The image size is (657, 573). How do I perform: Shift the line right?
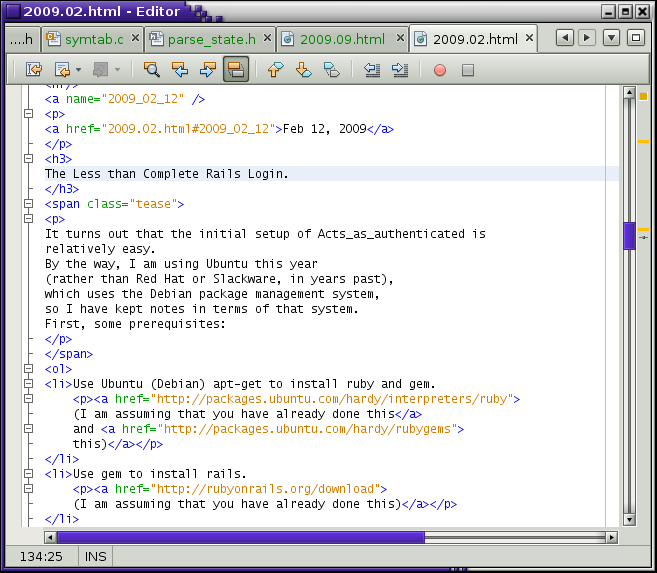coord(400,70)
